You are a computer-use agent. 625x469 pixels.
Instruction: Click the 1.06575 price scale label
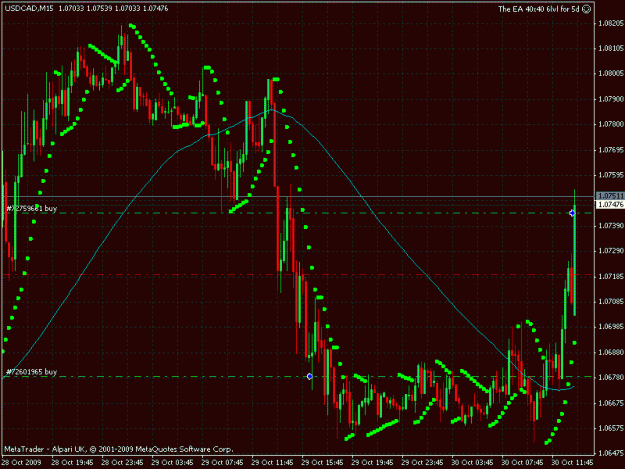coord(611,428)
